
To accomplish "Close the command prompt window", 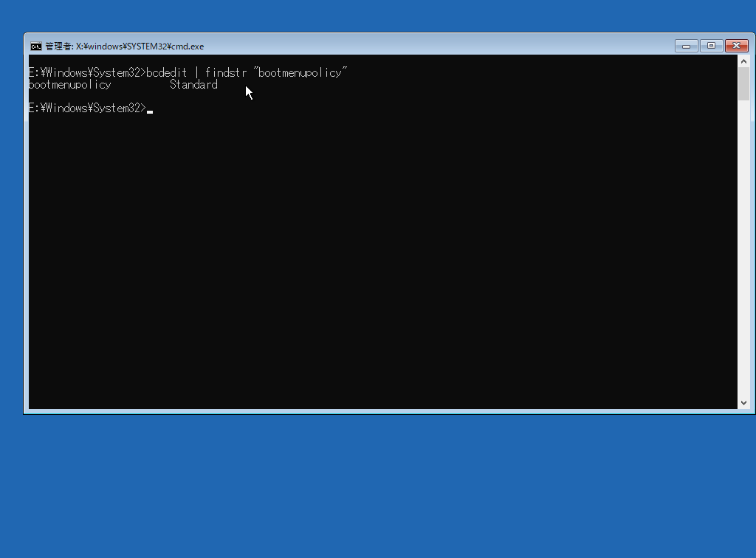I will [x=737, y=46].
